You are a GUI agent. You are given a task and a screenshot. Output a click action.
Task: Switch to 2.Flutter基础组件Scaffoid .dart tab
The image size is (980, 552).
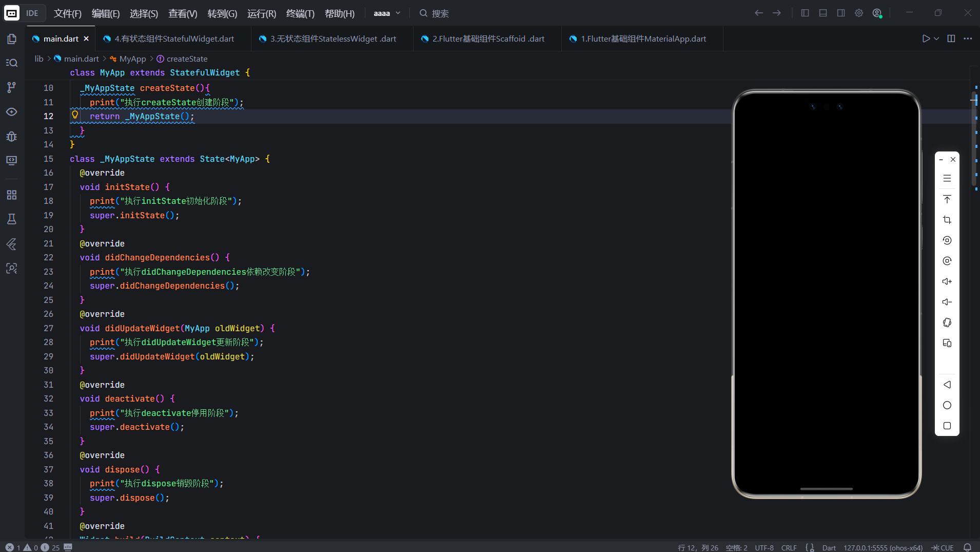(x=487, y=39)
